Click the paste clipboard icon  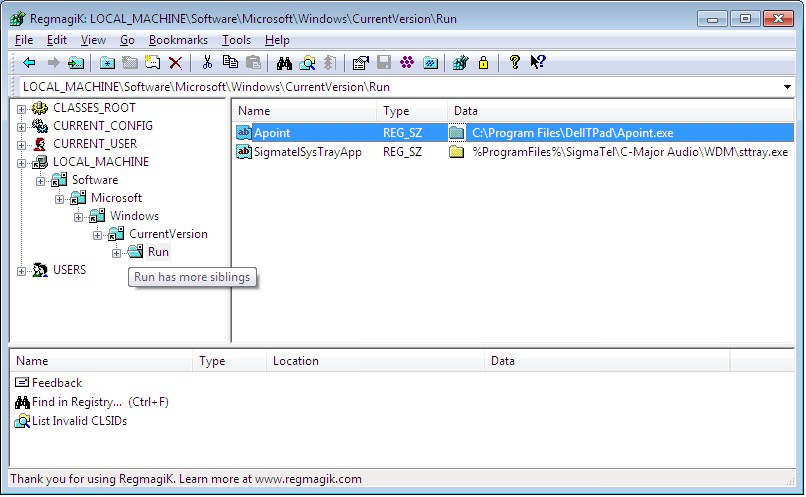pyautogui.click(x=253, y=63)
